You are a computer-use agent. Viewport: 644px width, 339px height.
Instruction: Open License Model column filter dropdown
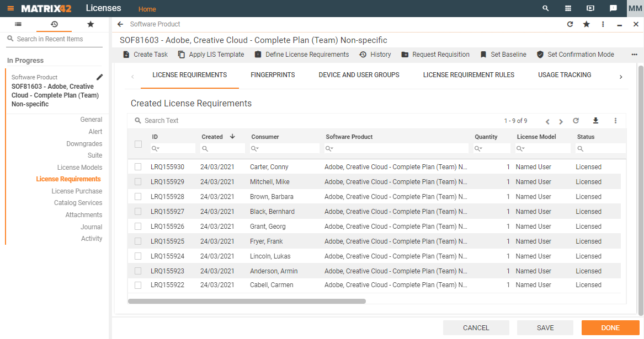coord(520,149)
